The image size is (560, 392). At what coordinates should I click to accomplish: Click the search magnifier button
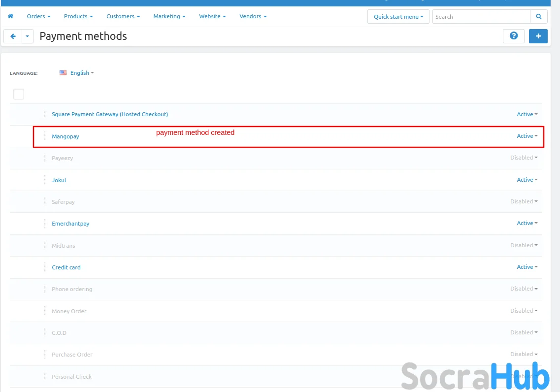click(x=538, y=17)
